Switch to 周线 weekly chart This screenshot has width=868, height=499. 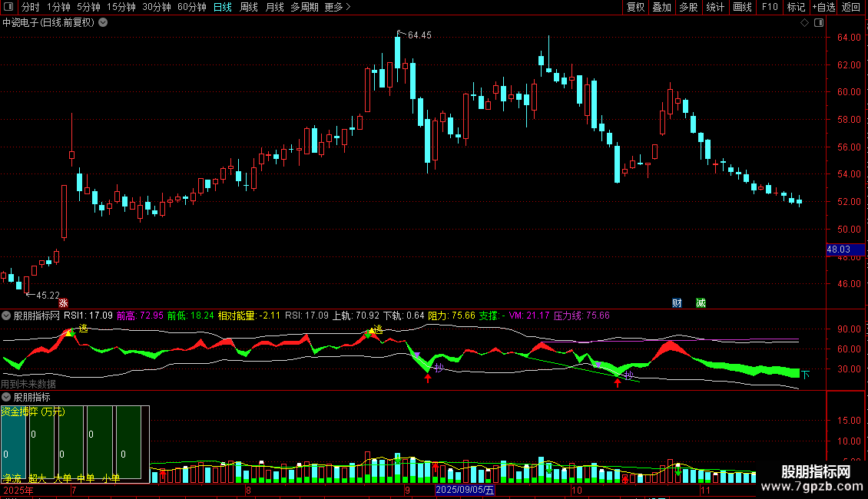point(249,7)
